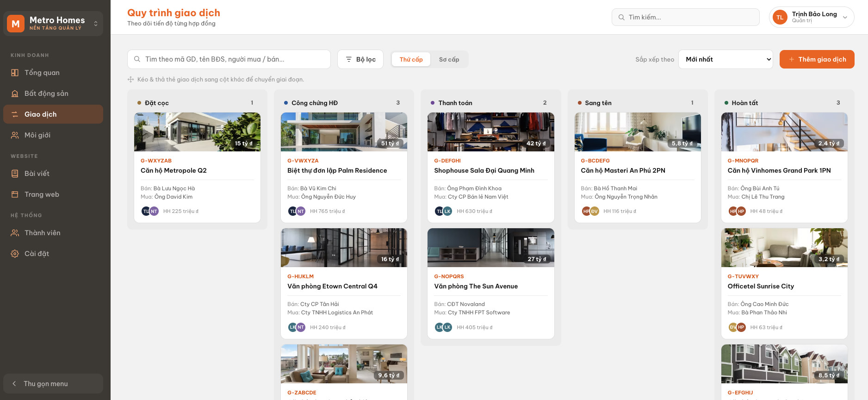Open the Vinhomes Grand Park 1PN card photo

point(784,132)
